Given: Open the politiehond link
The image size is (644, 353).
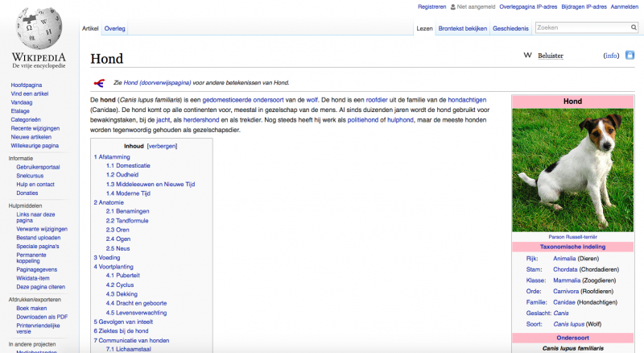Looking at the screenshot, I should tap(363, 120).
